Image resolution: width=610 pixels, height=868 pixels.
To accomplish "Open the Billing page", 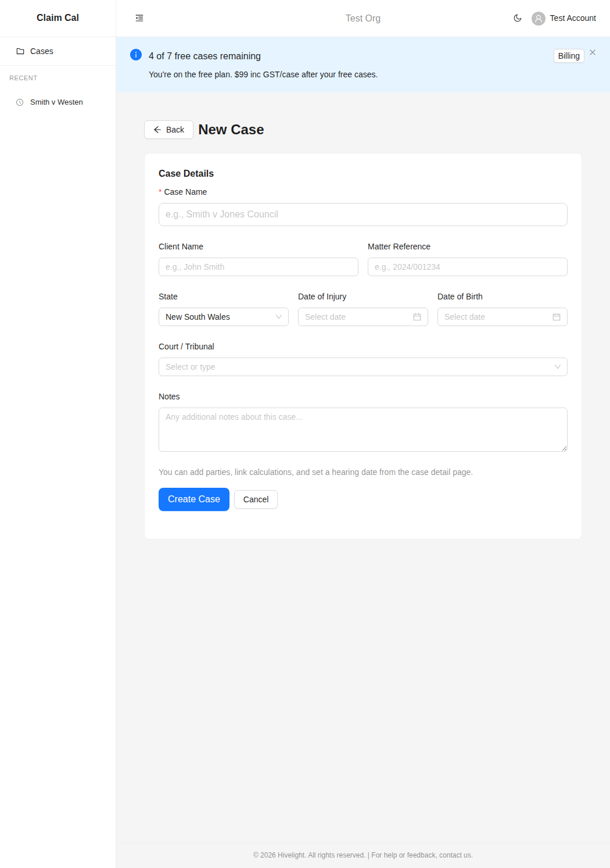I will 568,56.
